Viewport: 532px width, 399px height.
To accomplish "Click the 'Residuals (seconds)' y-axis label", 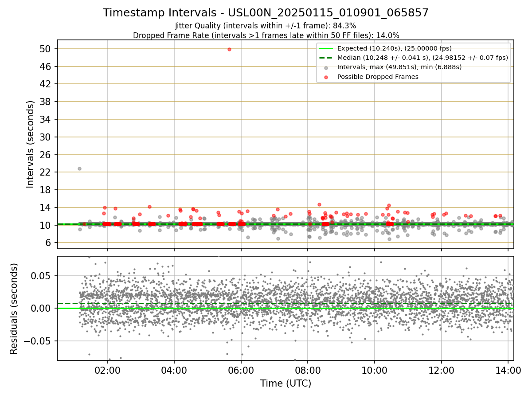I will [14, 309].
